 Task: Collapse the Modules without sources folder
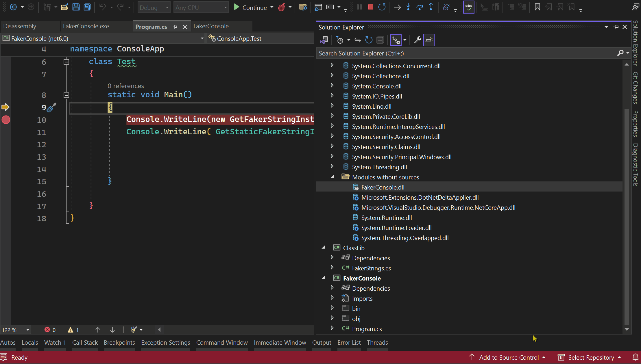pos(332,177)
